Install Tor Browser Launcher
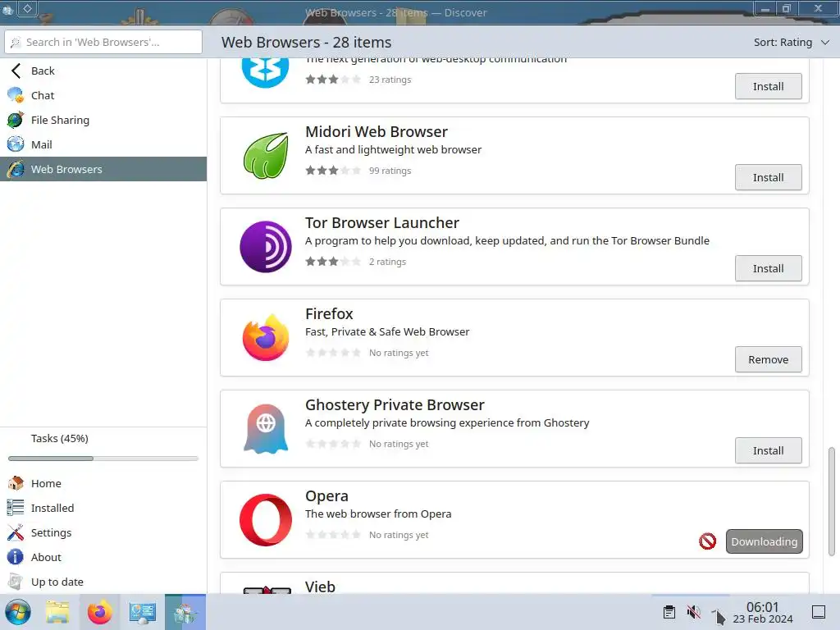Image resolution: width=840 pixels, height=630 pixels. click(x=768, y=268)
